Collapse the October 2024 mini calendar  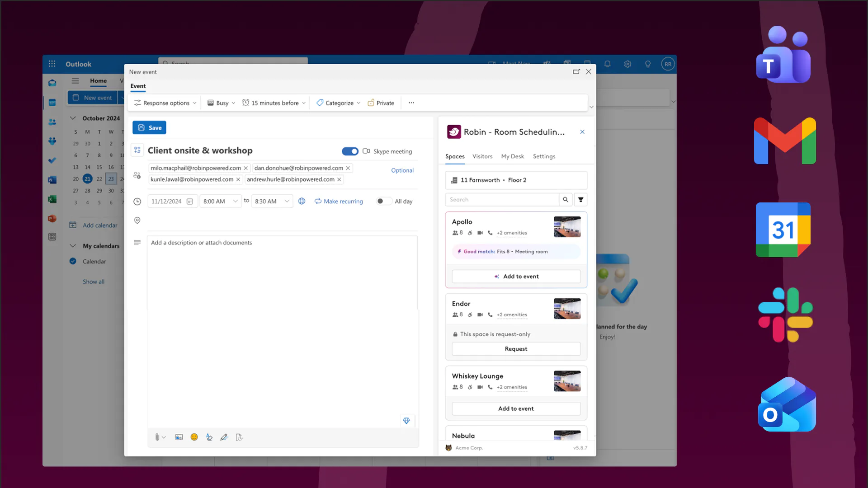pyautogui.click(x=72, y=118)
